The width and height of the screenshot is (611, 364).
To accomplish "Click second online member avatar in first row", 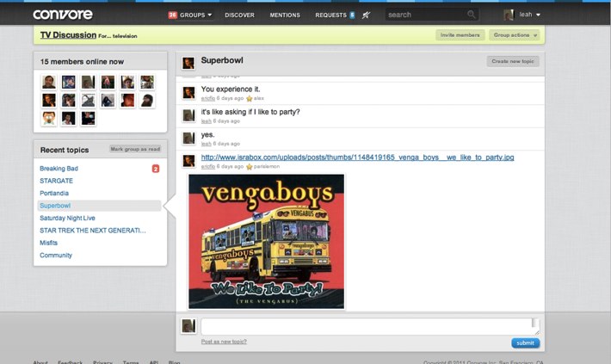I will click(x=69, y=82).
